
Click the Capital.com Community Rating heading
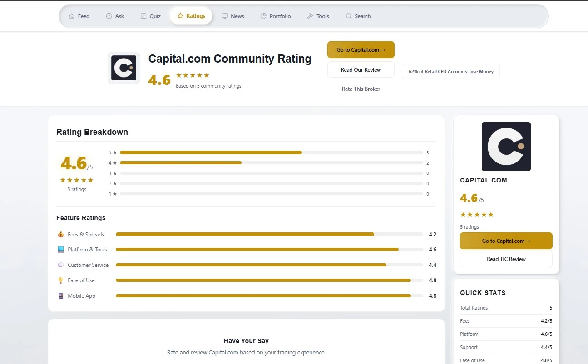point(230,59)
